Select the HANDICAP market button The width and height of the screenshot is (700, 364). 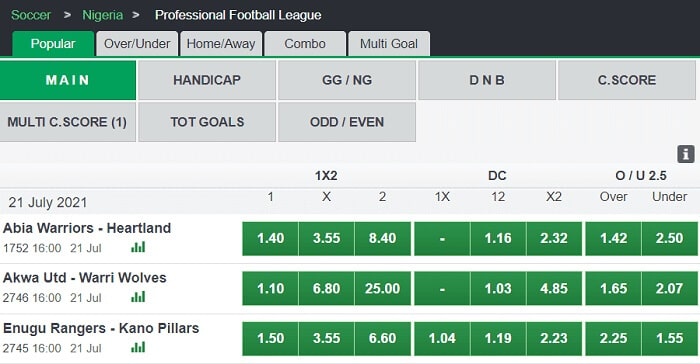coord(207,80)
